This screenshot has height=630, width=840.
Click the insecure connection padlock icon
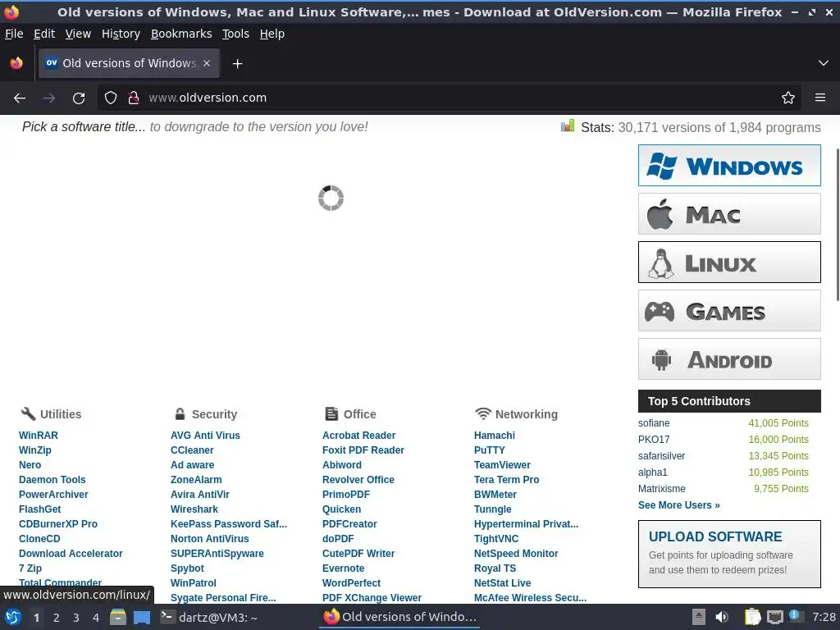tap(134, 98)
